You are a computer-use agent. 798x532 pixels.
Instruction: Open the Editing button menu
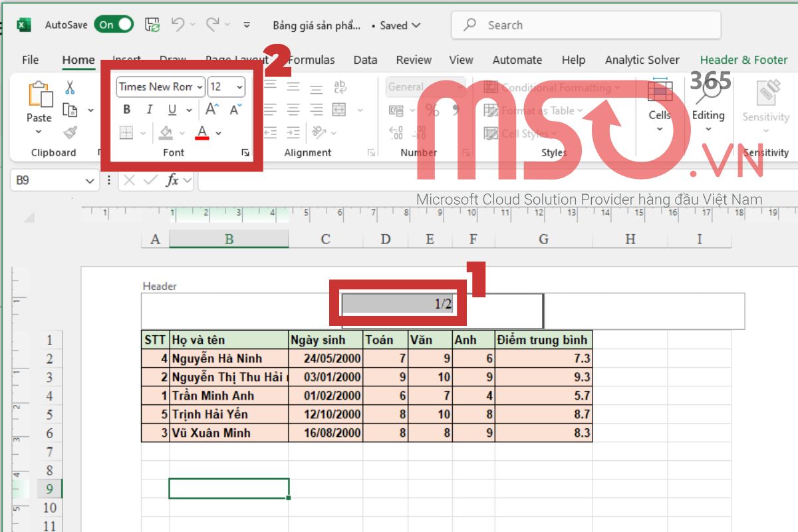(708, 106)
